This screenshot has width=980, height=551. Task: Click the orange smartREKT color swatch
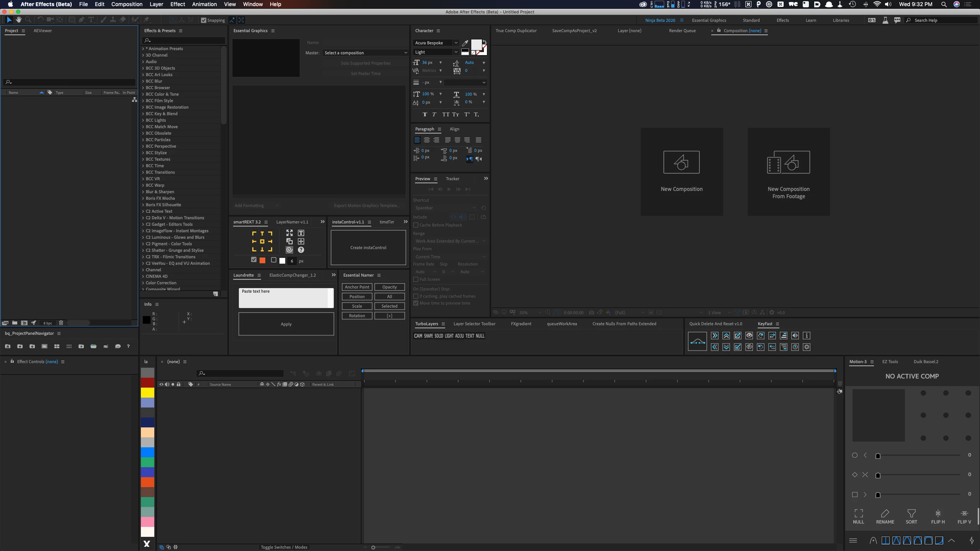(x=262, y=261)
